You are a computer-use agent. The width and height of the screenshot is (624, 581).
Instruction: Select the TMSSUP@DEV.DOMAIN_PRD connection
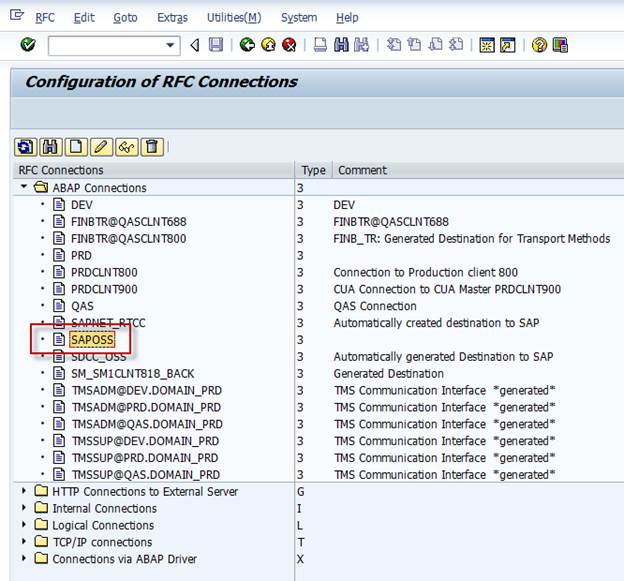pyautogui.click(x=145, y=441)
